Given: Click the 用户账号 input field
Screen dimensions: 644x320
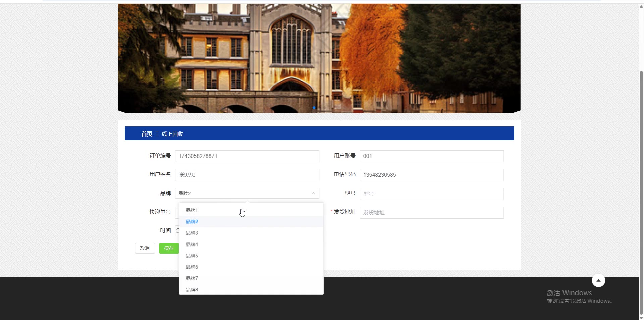Looking at the screenshot, I should tap(432, 156).
